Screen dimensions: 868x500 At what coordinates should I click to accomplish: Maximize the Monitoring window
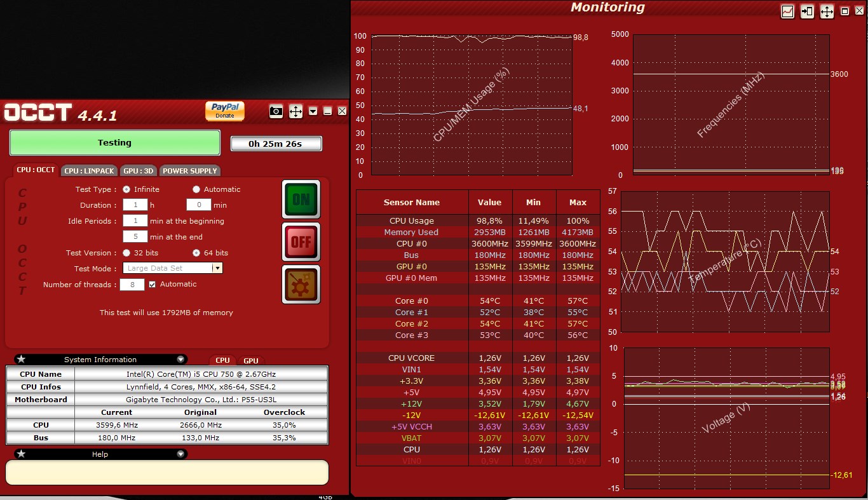[x=844, y=11]
